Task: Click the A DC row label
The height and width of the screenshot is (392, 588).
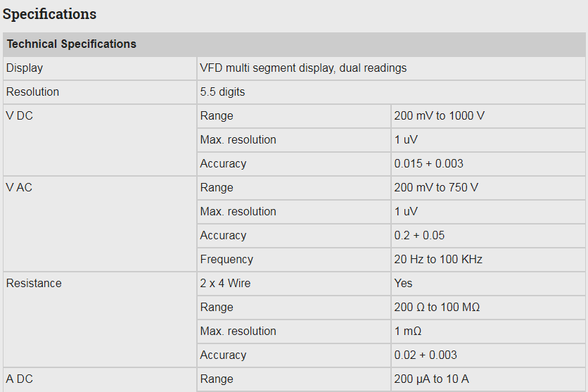Action: [x=20, y=379]
